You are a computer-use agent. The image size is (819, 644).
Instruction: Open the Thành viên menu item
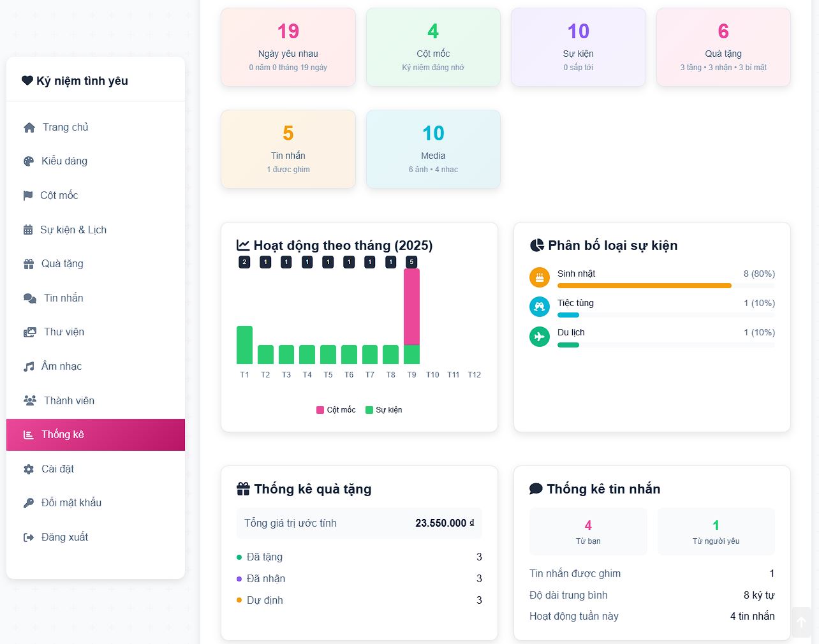pos(69,400)
